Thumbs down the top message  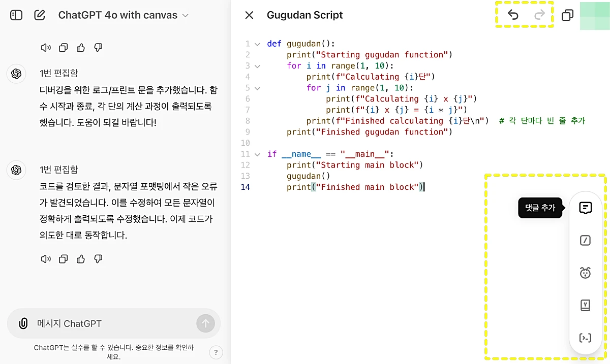[x=99, y=48]
